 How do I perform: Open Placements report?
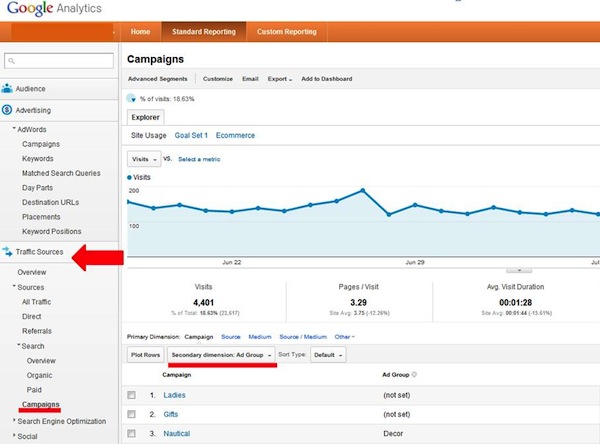tap(41, 217)
